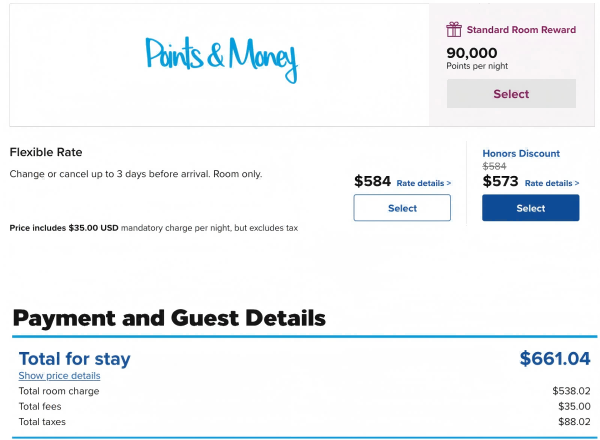The height and width of the screenshot is (440, 600).
Task: Pick the Honors Discount $573 Select button
Action: coord(531,208)
